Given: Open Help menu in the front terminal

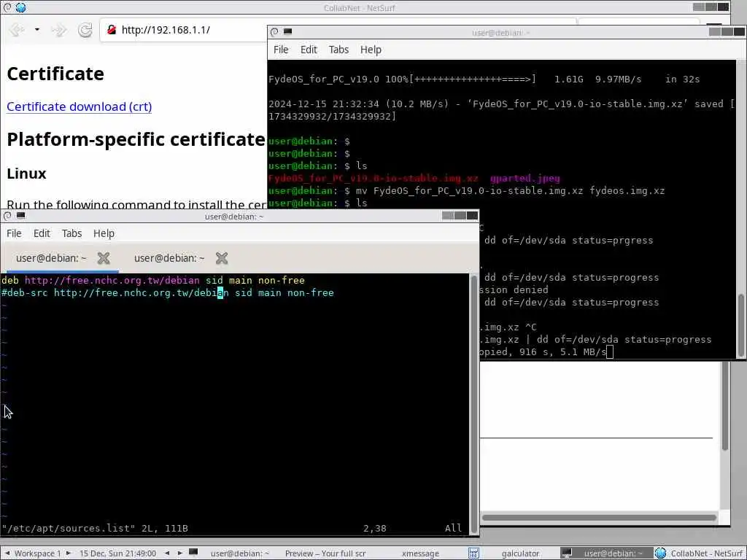Looking at the screenshot, I should tap(104, 233).
